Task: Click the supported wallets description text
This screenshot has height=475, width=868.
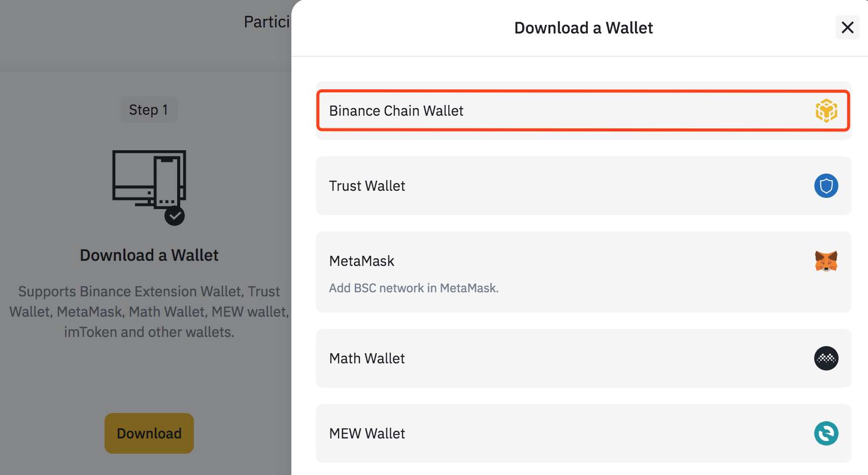Action: (x=149, y=312)
